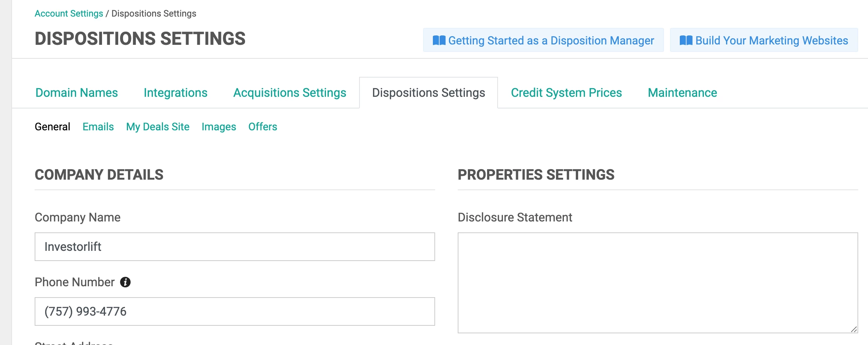
Task: Open the Credit System Prices tab
Action: (566, 93)
